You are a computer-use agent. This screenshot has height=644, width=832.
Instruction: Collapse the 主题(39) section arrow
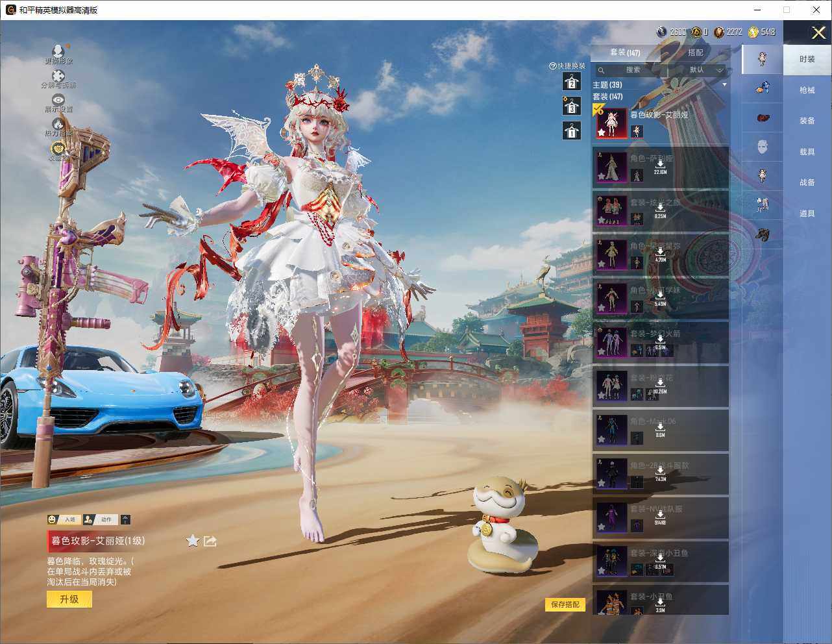(x=724, y=85)
